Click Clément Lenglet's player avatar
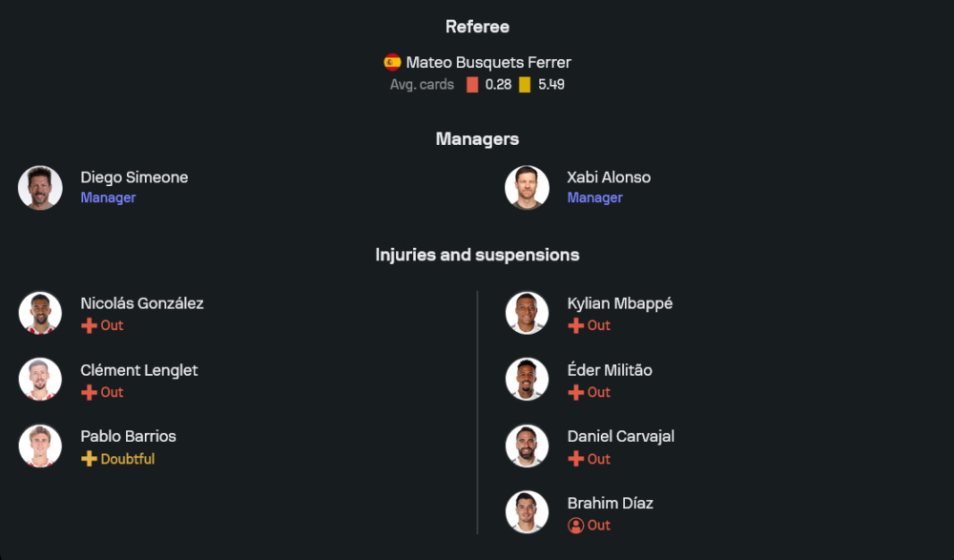The height and width of the screenshot is (560, 954). tap(40, 380)
